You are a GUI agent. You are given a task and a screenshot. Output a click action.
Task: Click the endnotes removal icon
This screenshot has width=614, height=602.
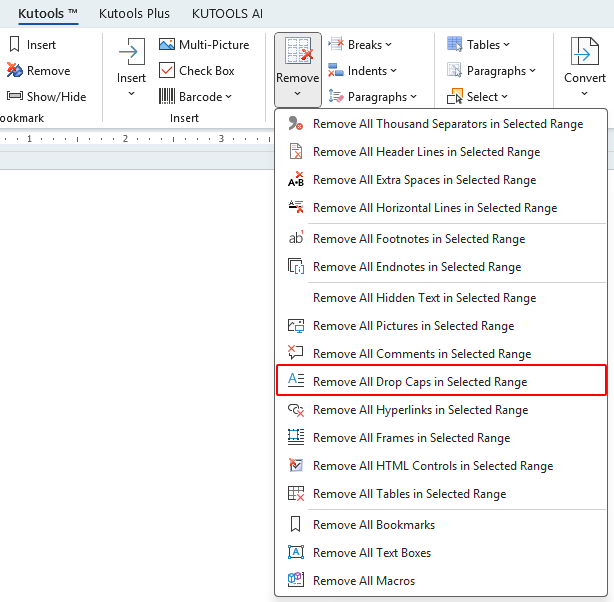pos(296,266)
